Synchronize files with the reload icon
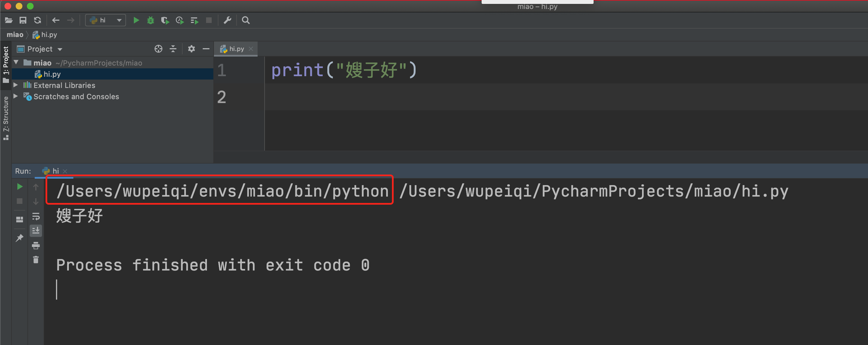868x345 pixels. pyautogui.click(x=38, y=20)
